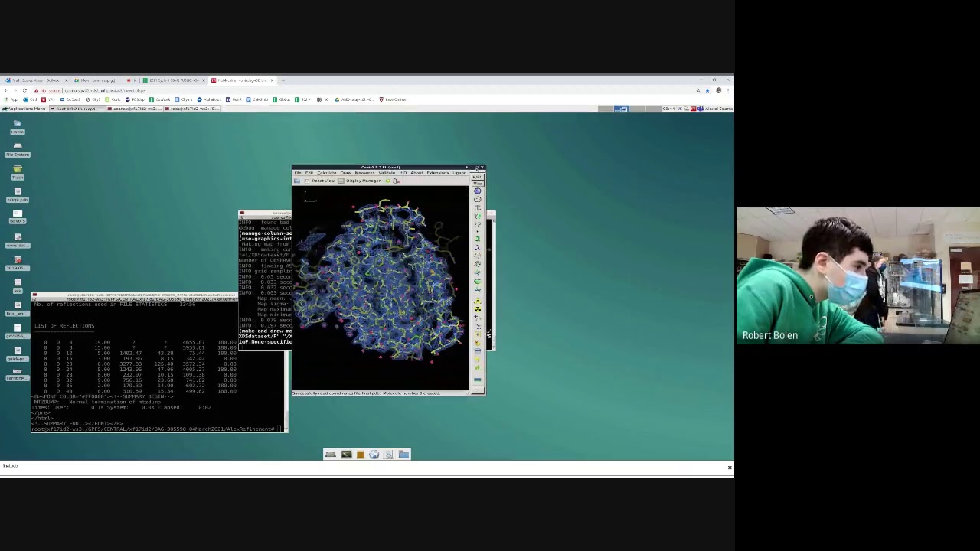The width and height of the screenshot is (980, 551).
Task: Dismiss the bottom download bar with X
Action: 729,467
